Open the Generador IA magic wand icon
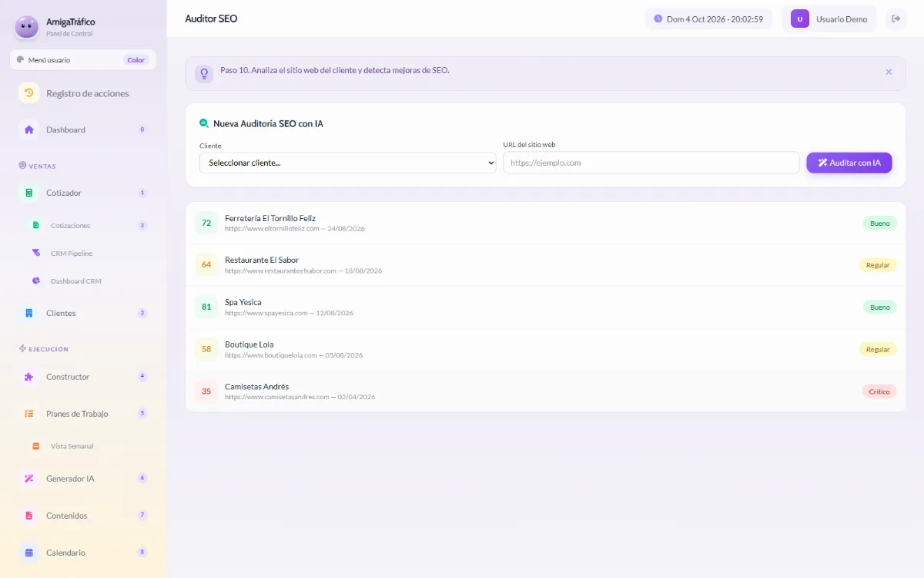Viewport: 924px width, 578px height. [28, 479]
